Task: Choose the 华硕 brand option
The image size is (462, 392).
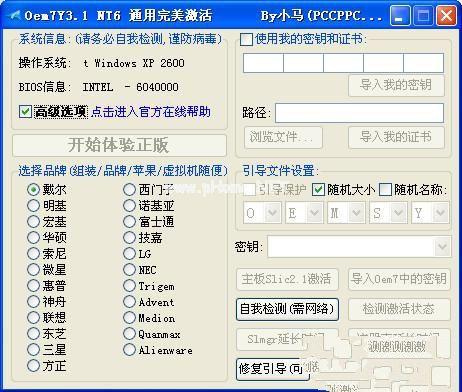Action: (33, 238)
